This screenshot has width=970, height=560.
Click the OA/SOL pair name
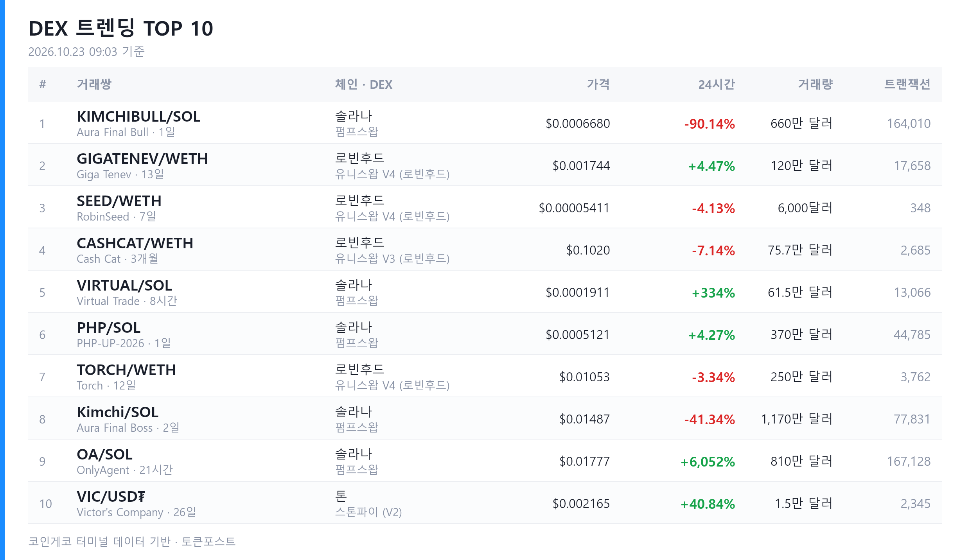point(105,454)
